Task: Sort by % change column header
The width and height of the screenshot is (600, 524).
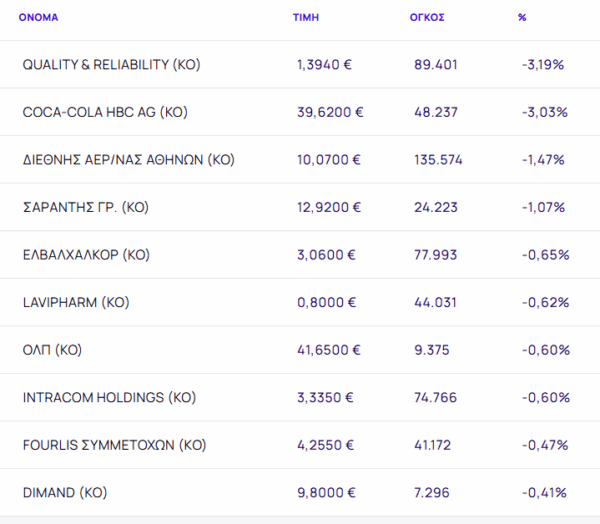Action: click(522, 18)
